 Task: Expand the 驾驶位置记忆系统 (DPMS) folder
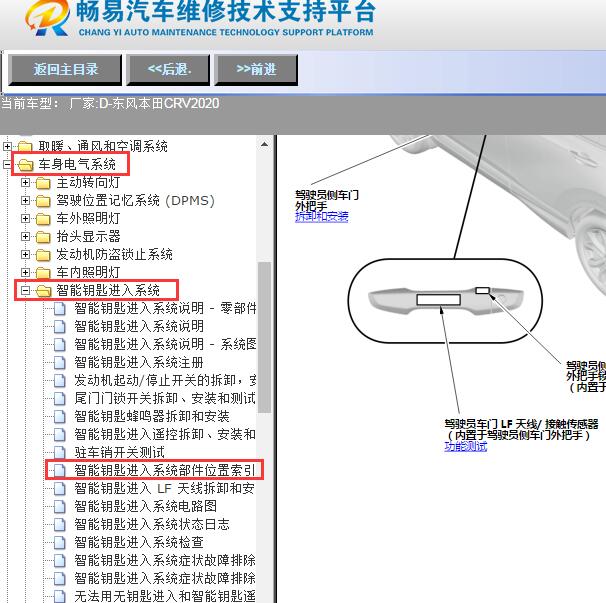25,201
